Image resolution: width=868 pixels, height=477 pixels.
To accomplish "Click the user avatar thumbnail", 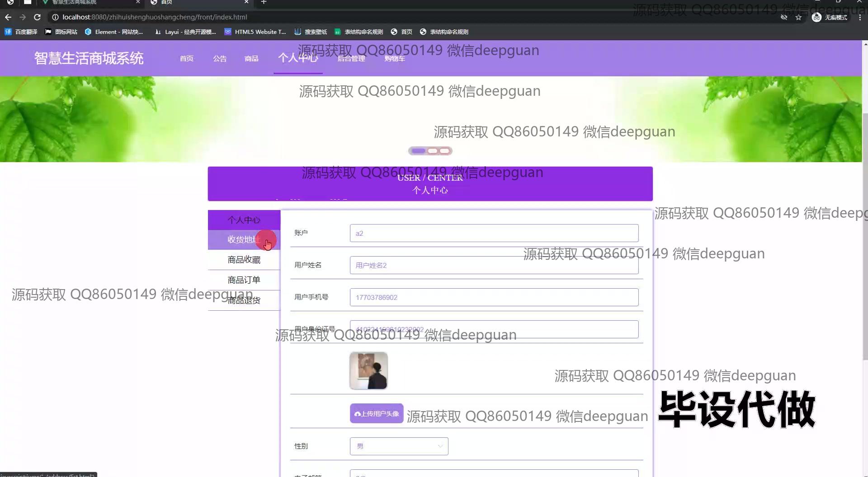I will point(368,371).
